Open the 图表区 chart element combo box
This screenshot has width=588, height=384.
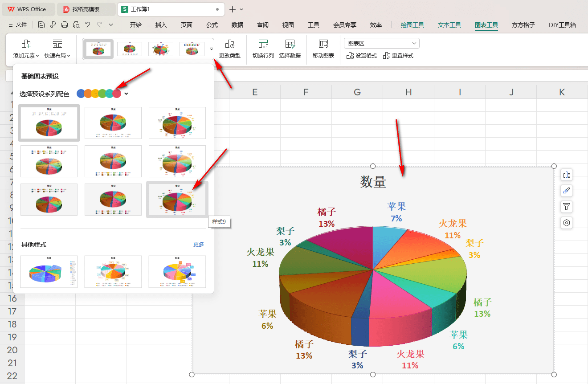[382, 43]
